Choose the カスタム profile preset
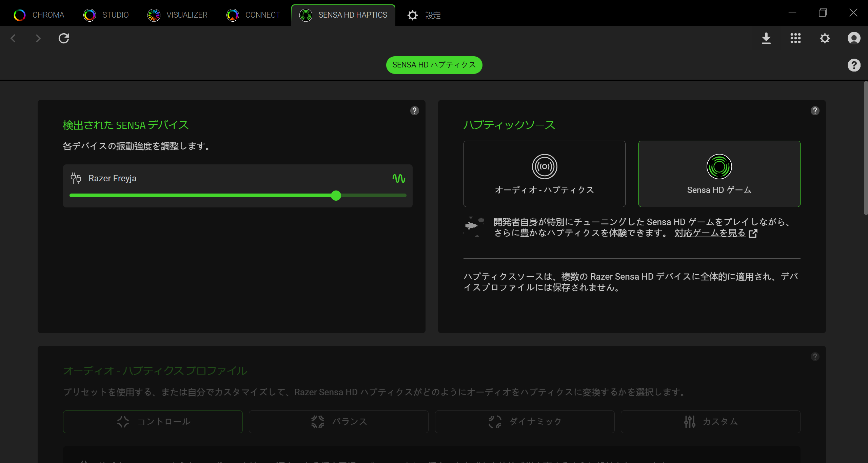The height and width of the screenshot is (463, 868). click(x=710, y=422)
